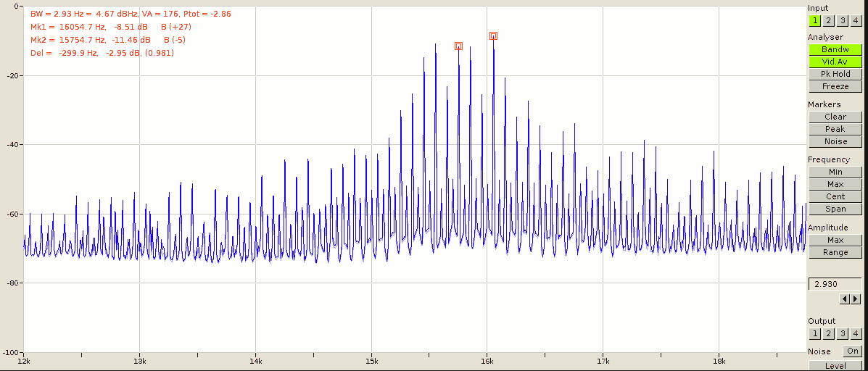868x371 pixels.
Task: Select Output channel 2
Action: 828,334
